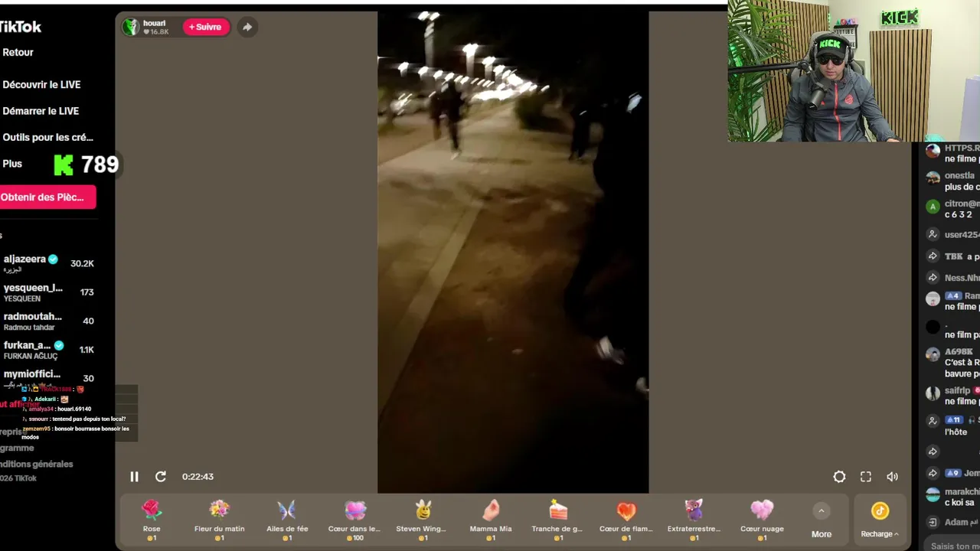
Task: Expand More gifts
Action: click(822, 520)
